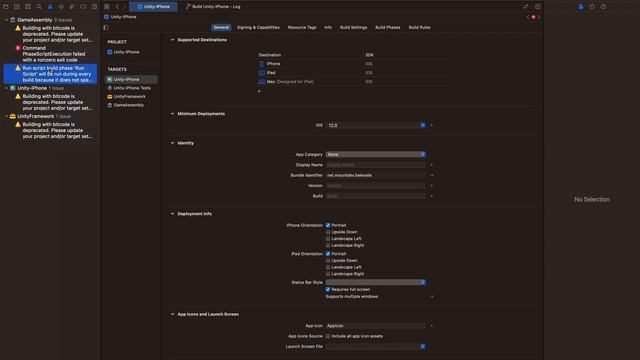Collapse the Minimum Deployments section
The height and width of the screenshot is (360, 640).
(172, 114)
